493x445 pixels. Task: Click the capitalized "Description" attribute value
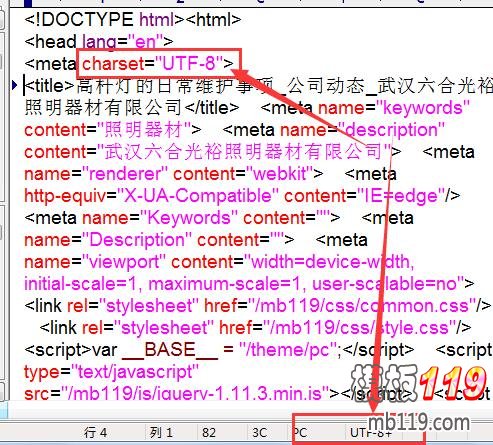pyautogui.click(x=137, y=240)
